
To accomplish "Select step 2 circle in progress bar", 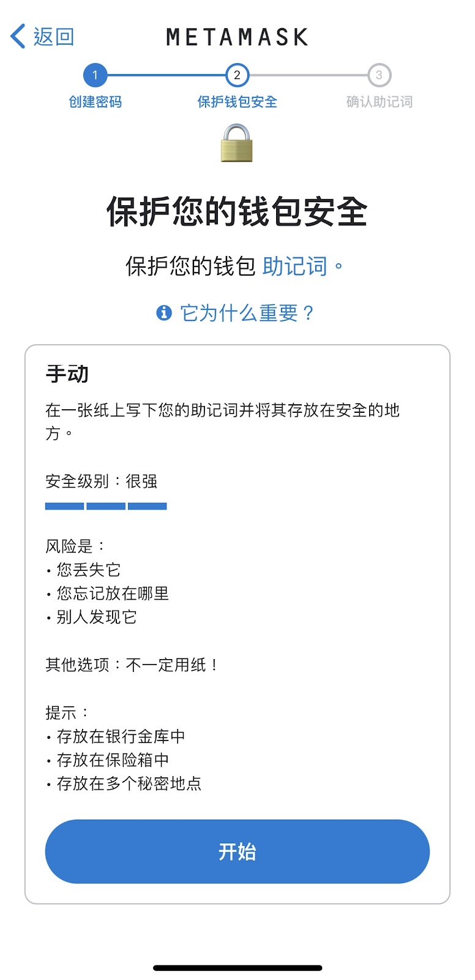I will [238, 75].
